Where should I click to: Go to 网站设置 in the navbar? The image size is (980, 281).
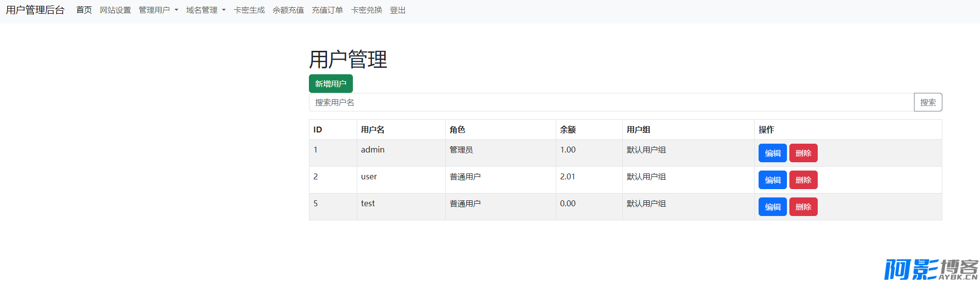(115, 10)
